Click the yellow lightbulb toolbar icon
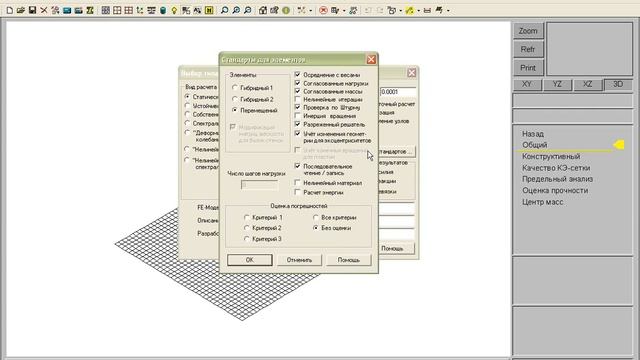 [174, 10]
